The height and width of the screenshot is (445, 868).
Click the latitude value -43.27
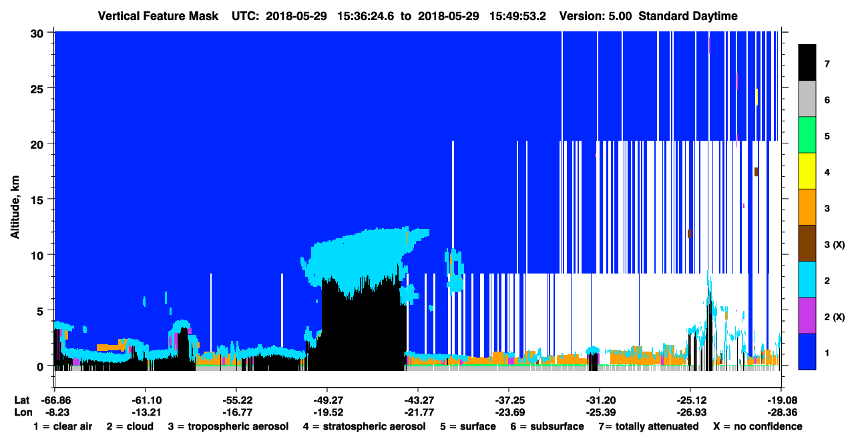click(417, 400)
